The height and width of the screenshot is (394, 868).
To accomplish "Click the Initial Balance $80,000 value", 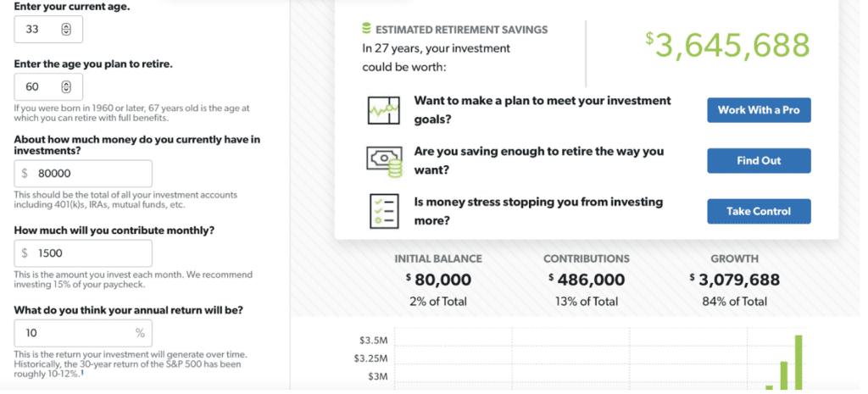I will coord(438,280).
